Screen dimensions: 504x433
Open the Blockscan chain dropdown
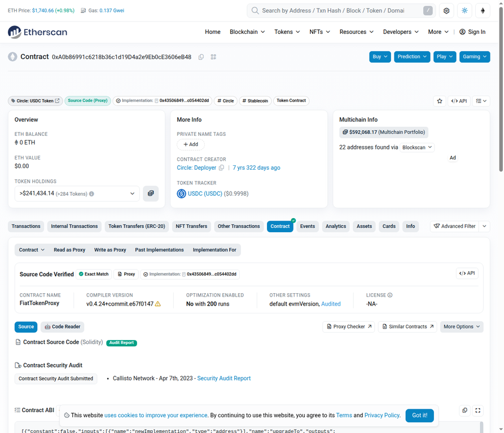(x=417, y=147)
